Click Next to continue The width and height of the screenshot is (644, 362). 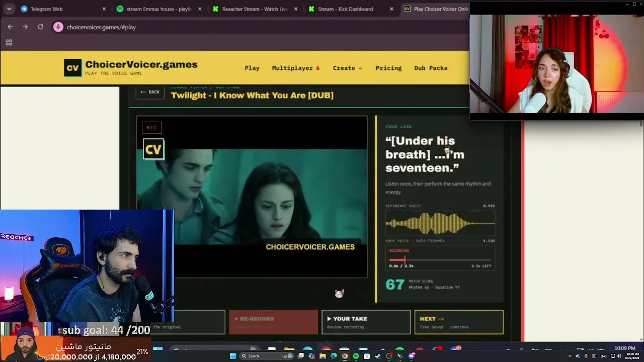[459, 322]
